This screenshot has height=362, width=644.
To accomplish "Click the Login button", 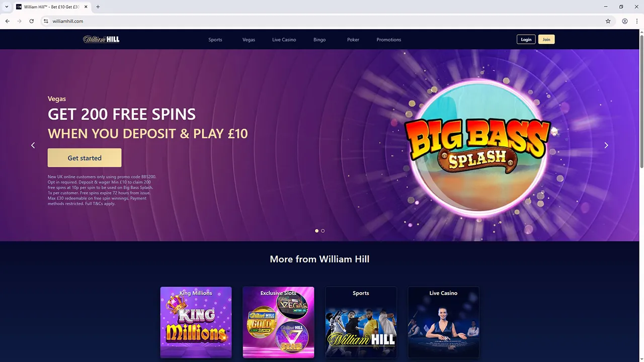I will [x=526, y=39].
